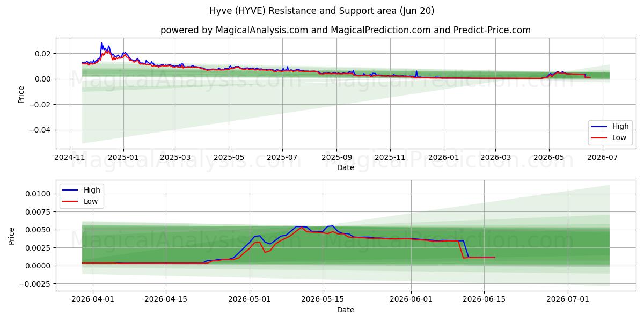Click the bottom chart price drop near 2026-06-12

(x=466, y=249)
